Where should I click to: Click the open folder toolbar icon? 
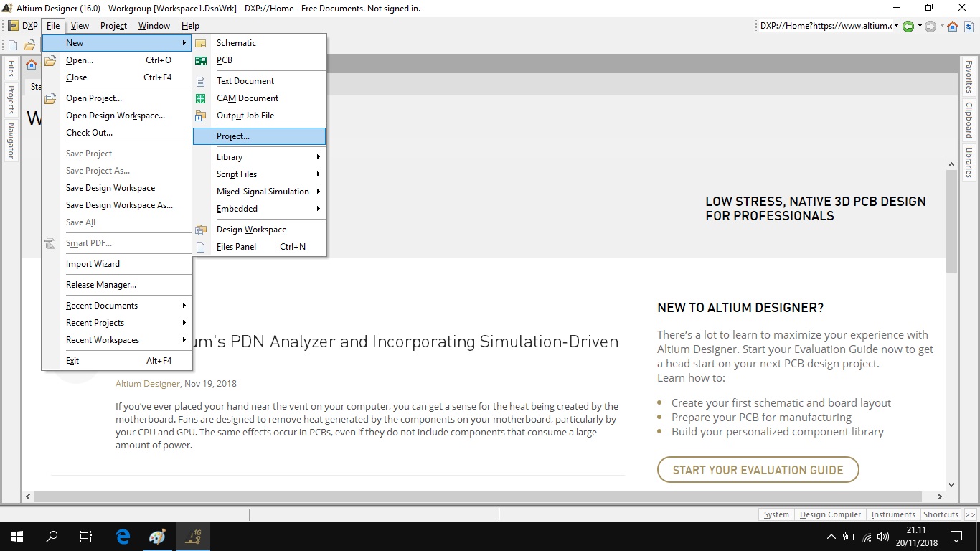click(x=29, y=45)
